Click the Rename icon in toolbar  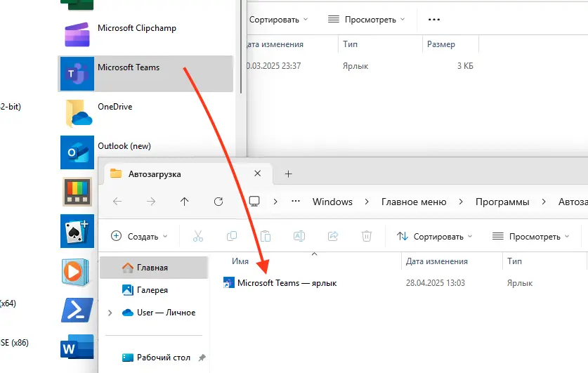(299, 236)
